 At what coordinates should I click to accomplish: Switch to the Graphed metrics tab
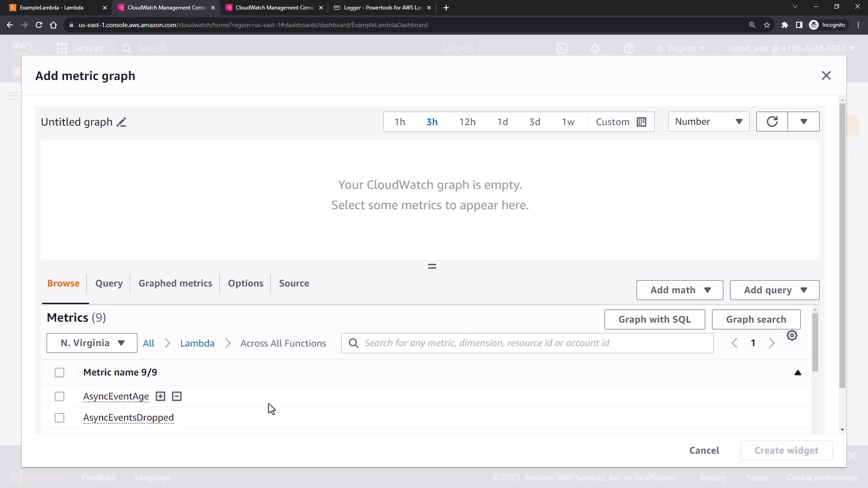tap(175, 283)
